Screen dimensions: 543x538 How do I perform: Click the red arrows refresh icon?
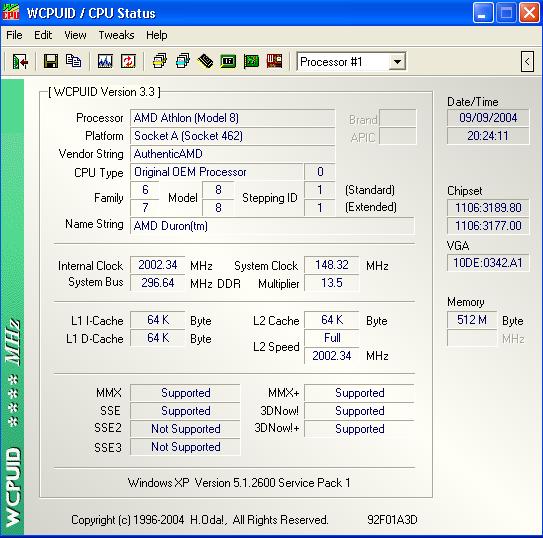pyautogui.click(x=128, y=62)
